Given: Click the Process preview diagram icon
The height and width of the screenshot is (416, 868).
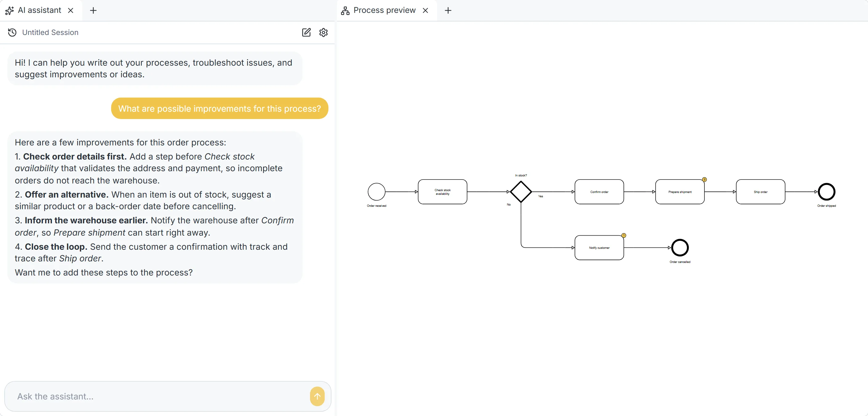Looking at the screenshot, I should pyautogui.click(x=345, y=10).
